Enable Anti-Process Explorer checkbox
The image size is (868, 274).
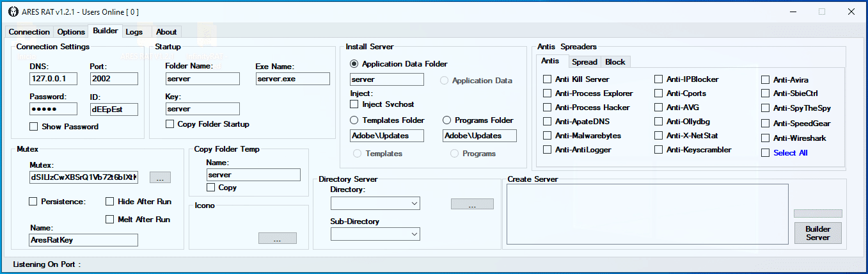pos(588,93)
